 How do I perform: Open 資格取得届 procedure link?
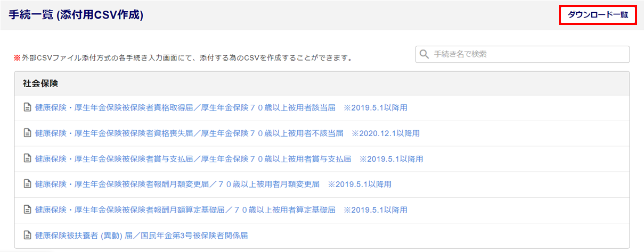click(x=221, y=108)
